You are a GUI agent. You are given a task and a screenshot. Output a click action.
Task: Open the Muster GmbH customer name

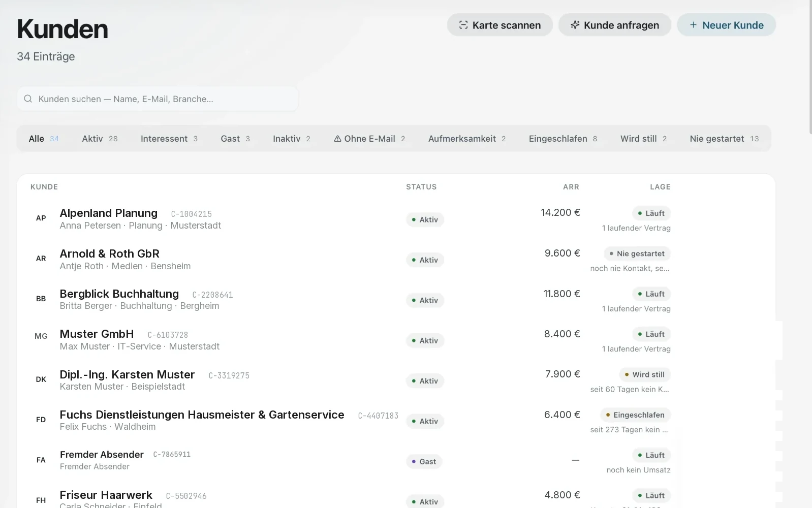[97, 334]
